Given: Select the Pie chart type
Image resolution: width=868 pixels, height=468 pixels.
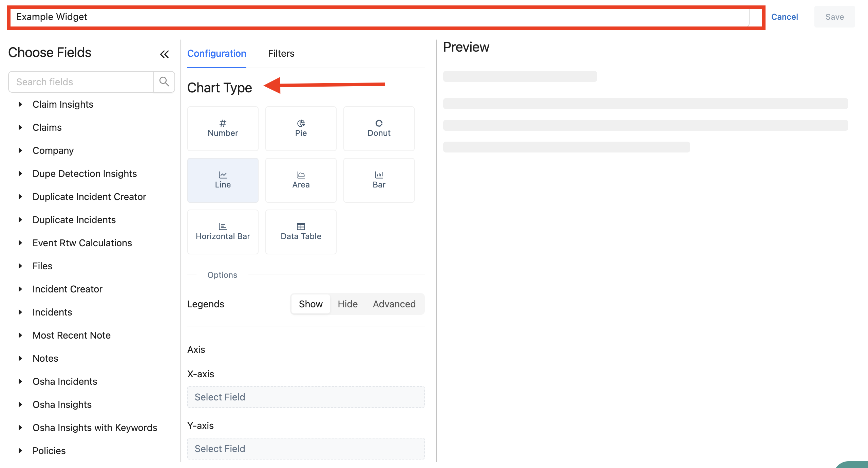Looking at the screenshot, I should point(301,129).
